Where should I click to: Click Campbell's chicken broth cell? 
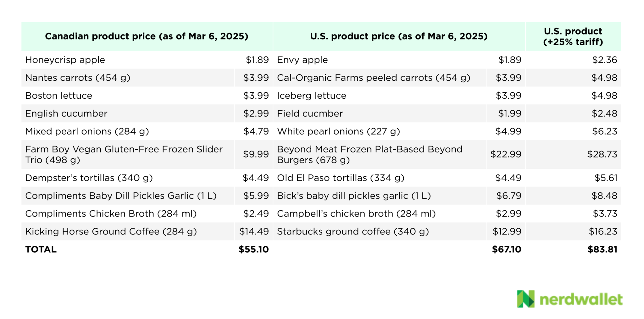point(356,214)
